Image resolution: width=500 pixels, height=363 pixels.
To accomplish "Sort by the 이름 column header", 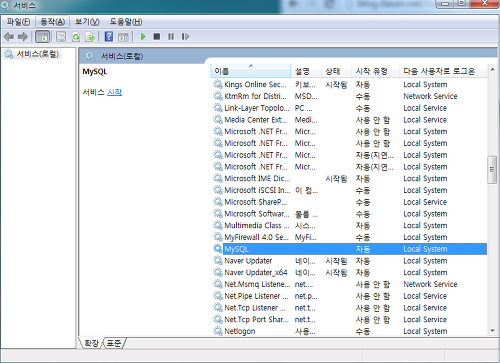I will tap(251, 71).
